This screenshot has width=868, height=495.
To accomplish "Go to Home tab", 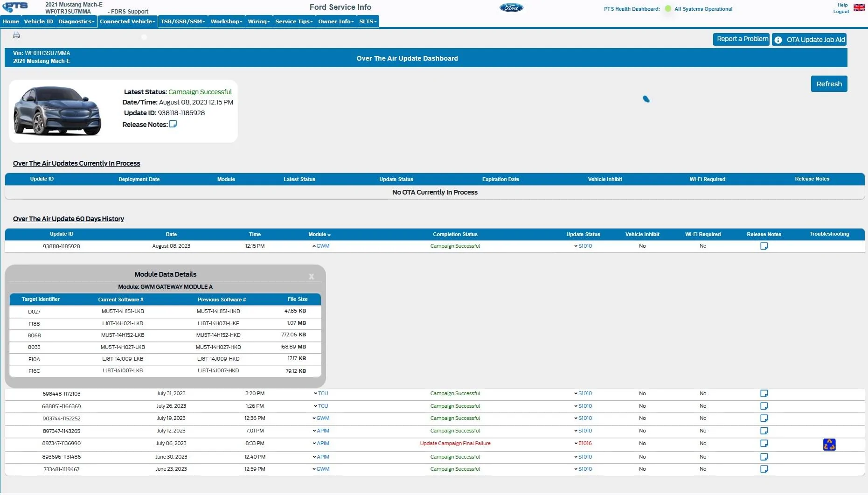I will 11,21.
